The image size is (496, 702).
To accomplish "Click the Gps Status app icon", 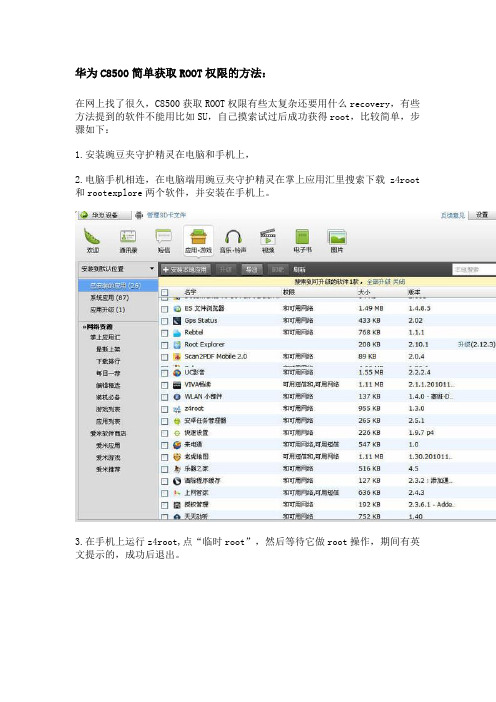I will coord(177,321).
